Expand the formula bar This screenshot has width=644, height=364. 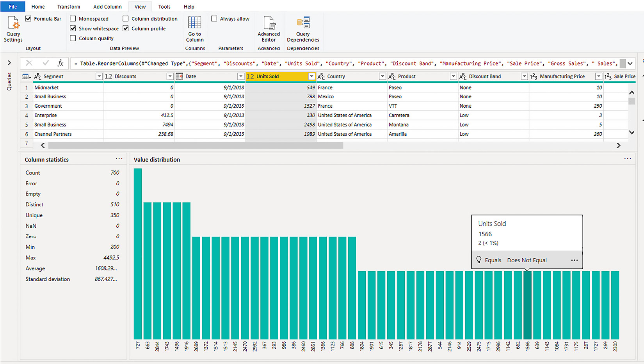click(x=630, y=64)
